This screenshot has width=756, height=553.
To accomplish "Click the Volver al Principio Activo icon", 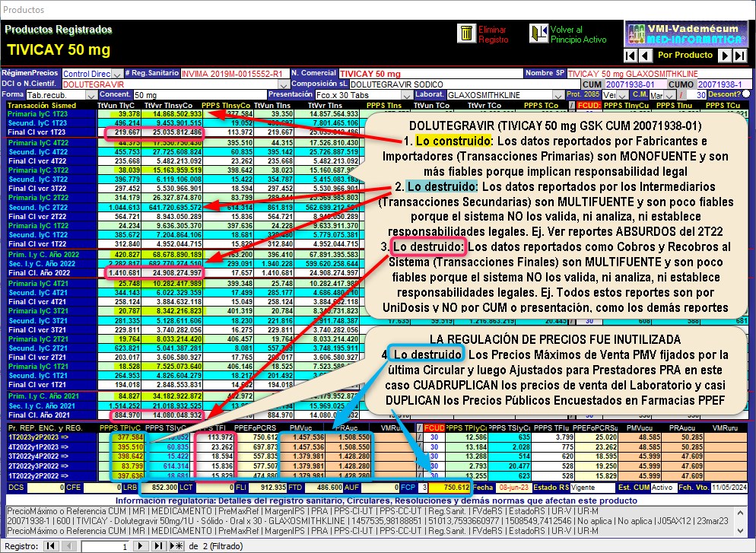I will pyautogui.click(x=538, y=33).
